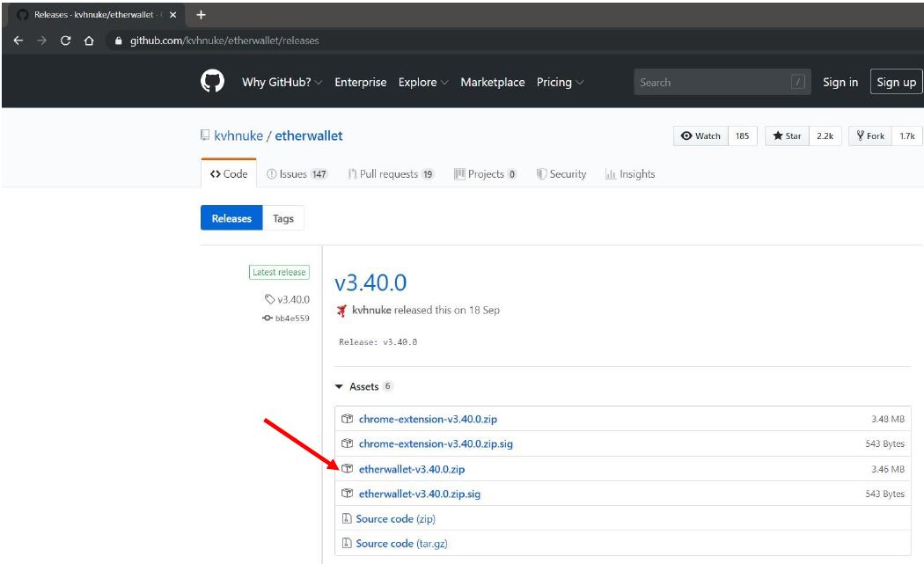The height and width of the screenshot is (564, 924).
Task: Click the GitHub search input field
Action: pyautogui.click(x=711, y=82)
